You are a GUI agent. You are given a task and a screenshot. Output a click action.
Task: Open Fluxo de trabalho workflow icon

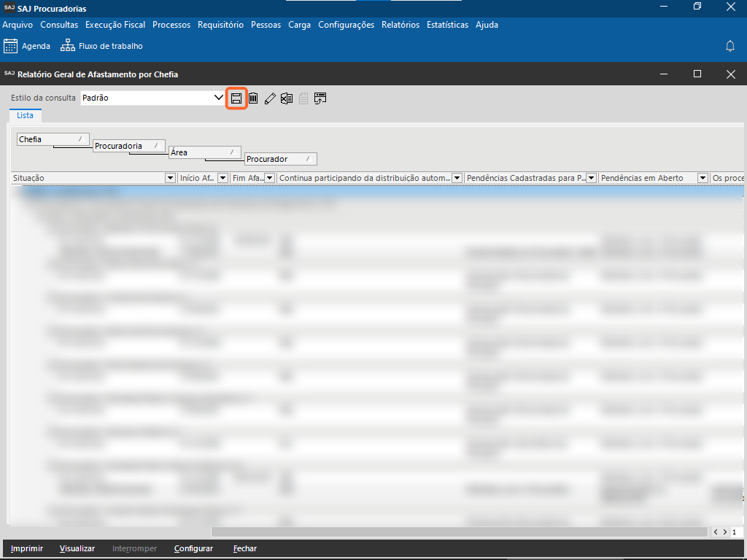coord(68,46)
